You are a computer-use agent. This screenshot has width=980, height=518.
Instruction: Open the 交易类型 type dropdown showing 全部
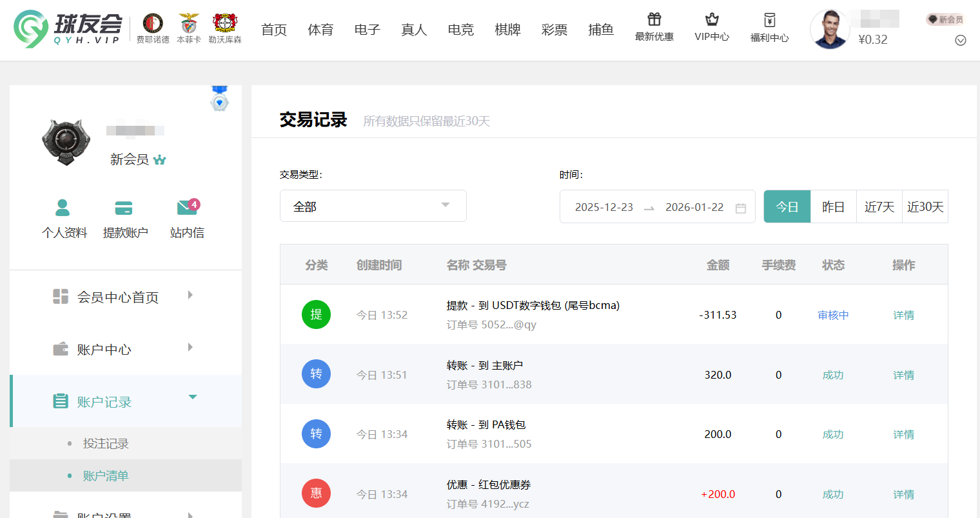coord(373,205)
